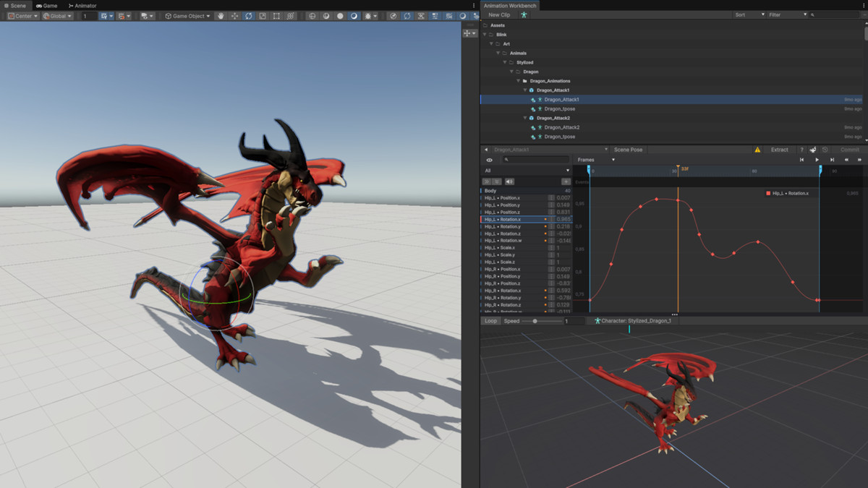Play the Dragon_Attack1 animation
The width and height of the screenshot is (868, 488).
817,160
